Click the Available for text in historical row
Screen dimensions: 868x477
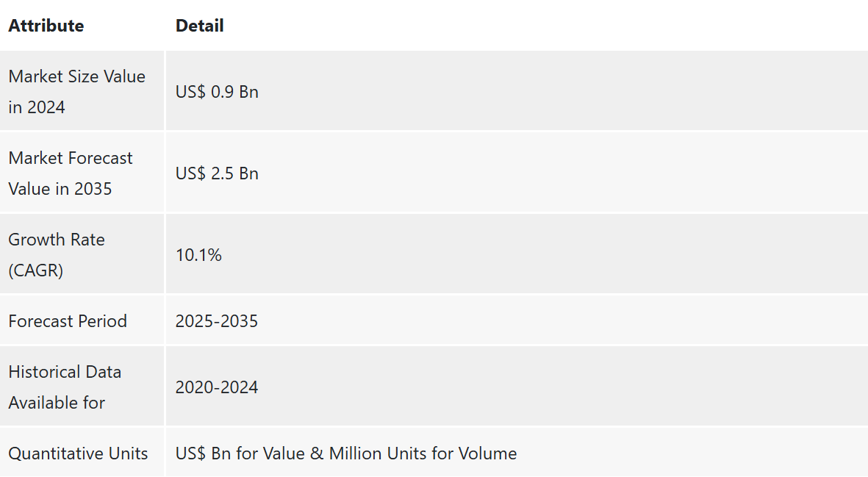57,402
